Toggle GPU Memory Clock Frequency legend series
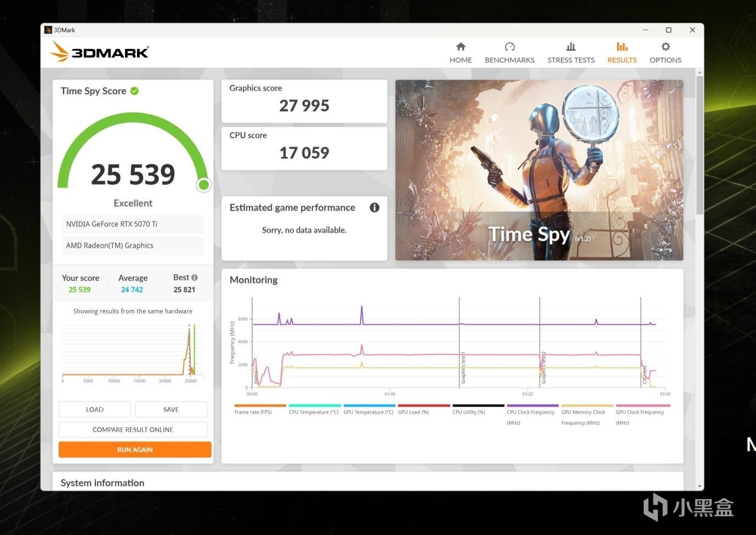Image resolution: width=756 pixels, height=535 pixels. pos(587,415)
